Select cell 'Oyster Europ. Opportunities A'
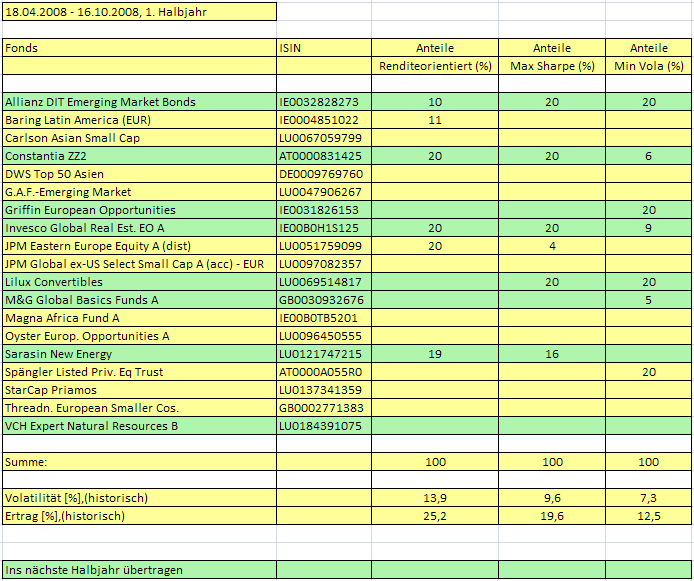Viewport: 694px width, 581px height. (139, 336)
